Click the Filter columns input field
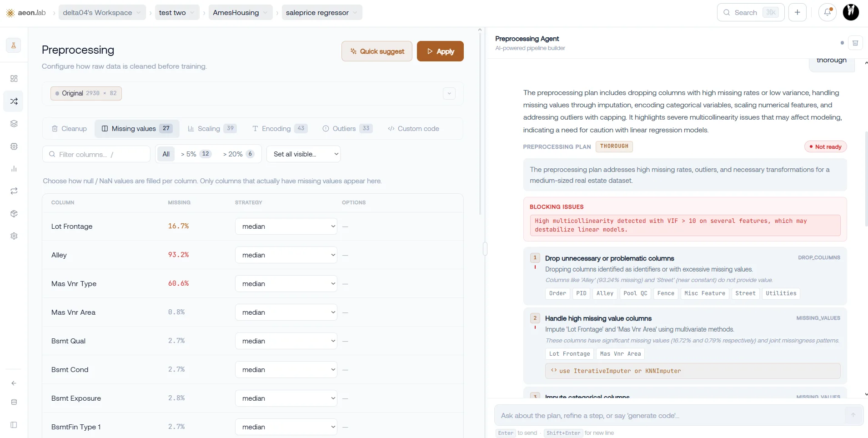 (96, 154)
